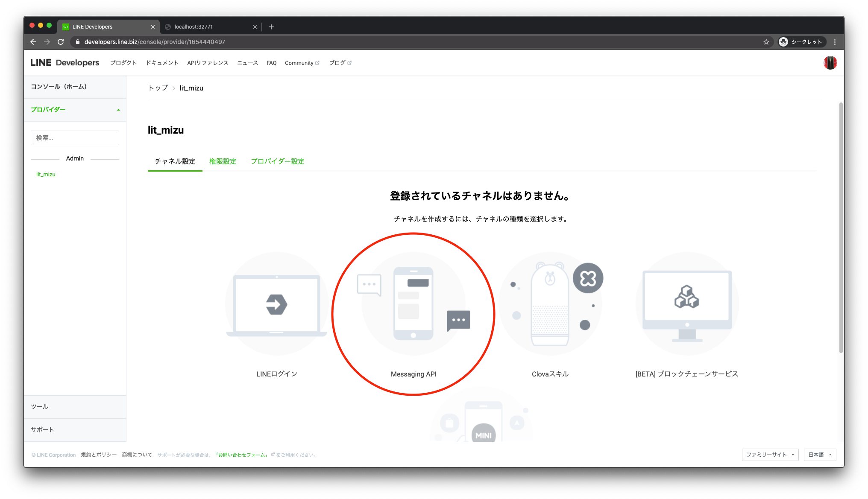Click the incognito シークレット indicator
The width and height of the screenshot is (868, 499).
pyautogui.click(x=801, y=42)
